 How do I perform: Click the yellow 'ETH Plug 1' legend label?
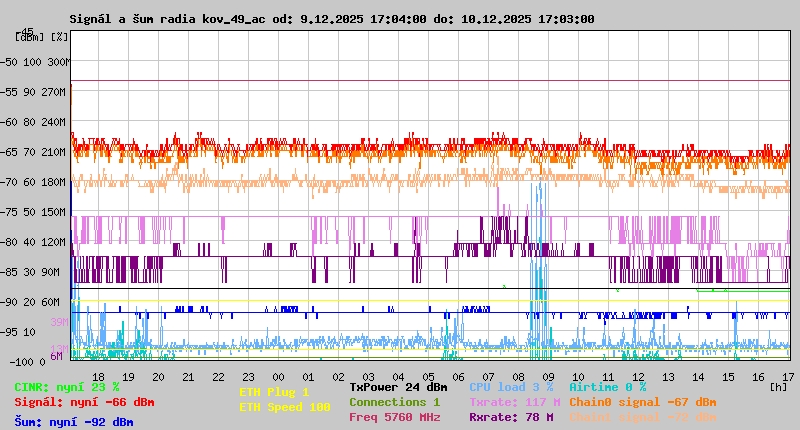click(274, 392)
